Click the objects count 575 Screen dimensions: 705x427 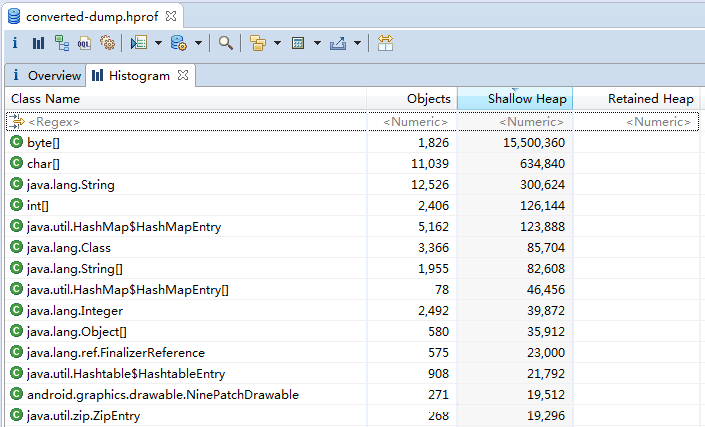point(438,353)
